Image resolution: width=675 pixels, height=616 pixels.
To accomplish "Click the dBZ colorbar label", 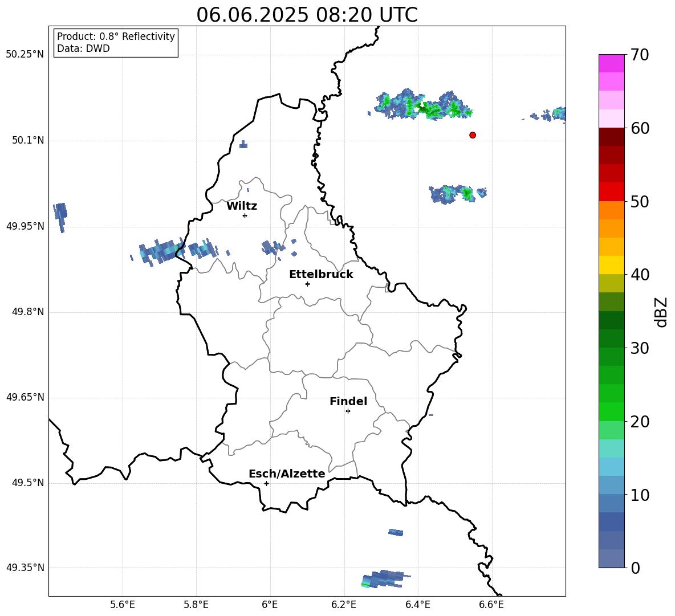I will [661, 312].
